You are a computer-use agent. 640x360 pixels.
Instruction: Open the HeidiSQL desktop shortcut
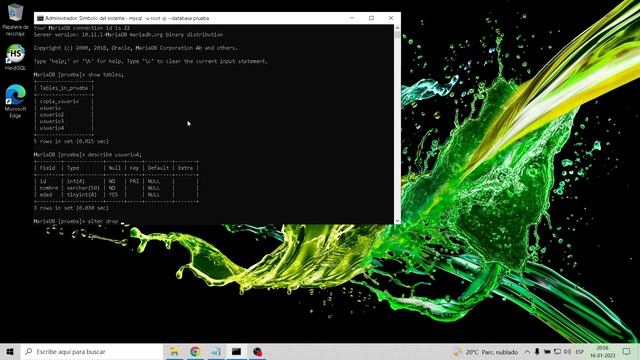[16, 57]
